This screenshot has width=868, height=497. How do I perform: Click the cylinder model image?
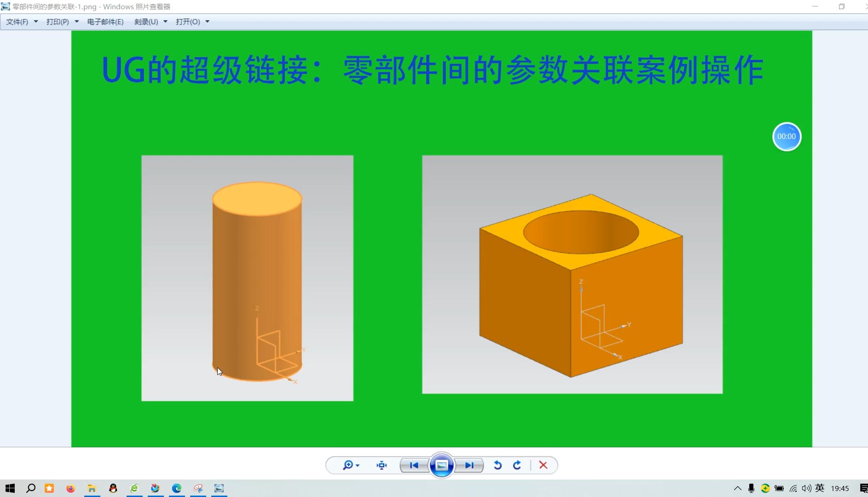[x=247, y=278]
